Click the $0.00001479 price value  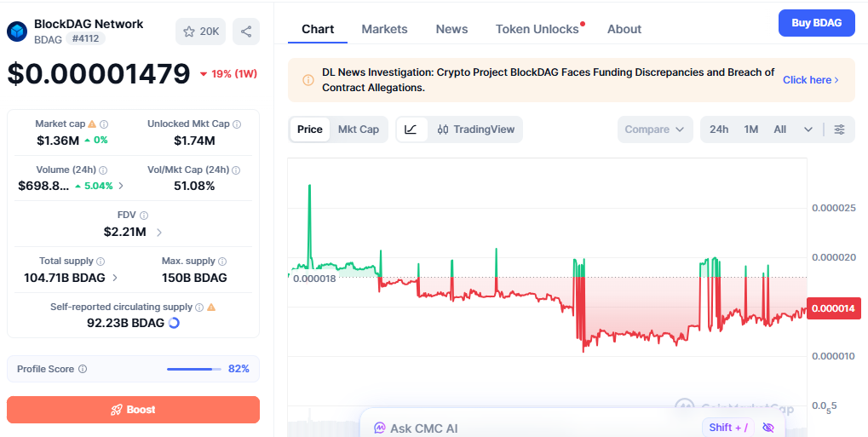(x=99, y=73)
